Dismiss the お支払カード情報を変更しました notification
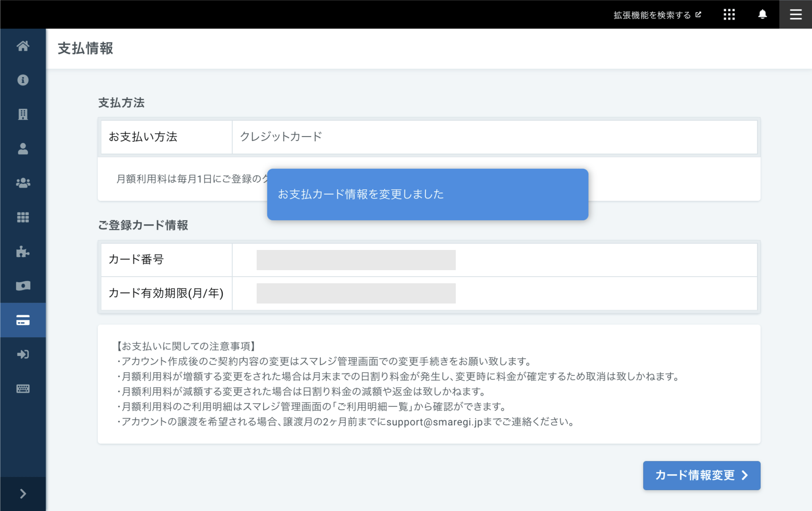 [x=427, y=194]
